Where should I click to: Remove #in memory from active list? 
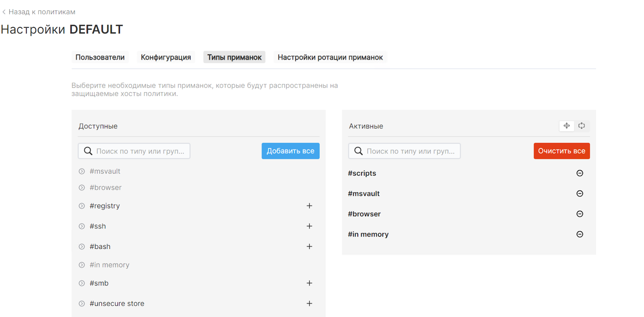[580, 234]
